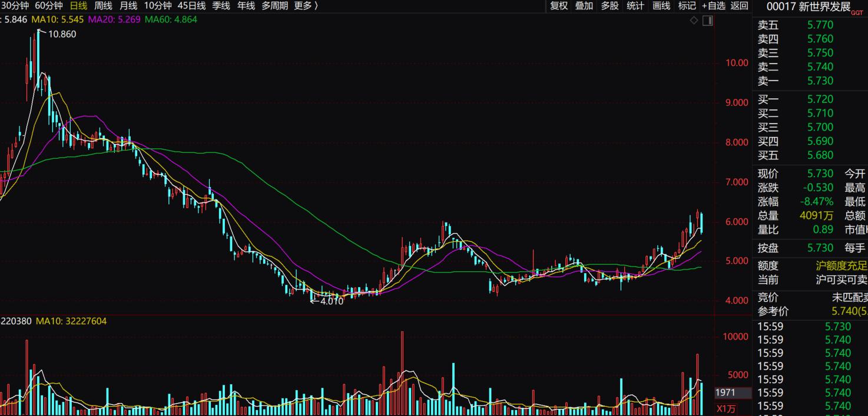This screenshot has width=868, height=416.
Task: Open the 年线 yearly chart tab
Action: coord(246,6)
